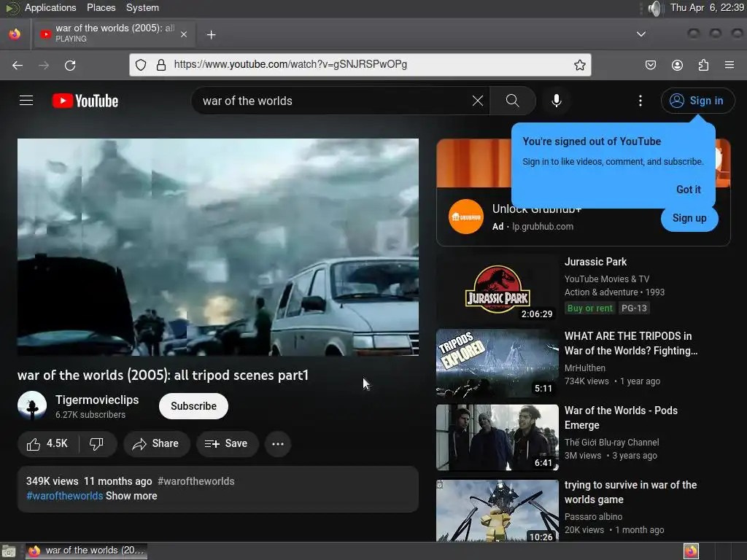
Task: Click the Buy or rent badge
Action: click(x=589, y=308)
